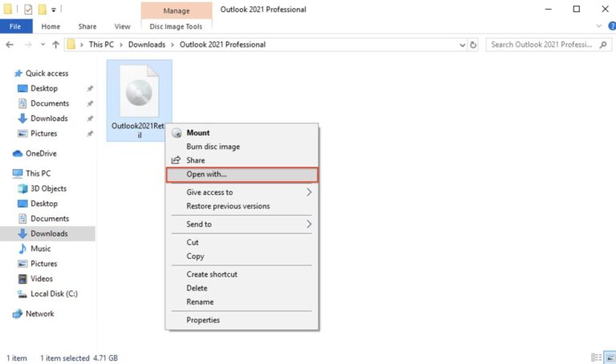Click Outlook 2021 Professional in breadcrumb

tap(223, 44)
